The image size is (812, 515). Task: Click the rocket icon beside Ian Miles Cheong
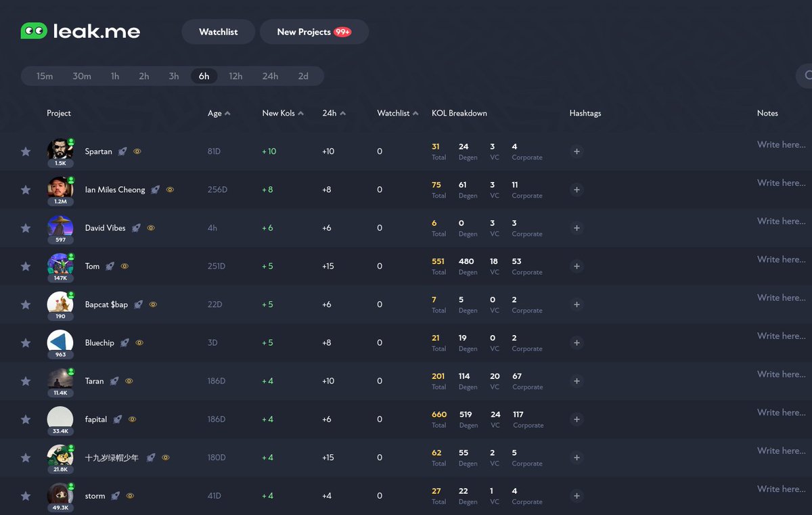155,189
